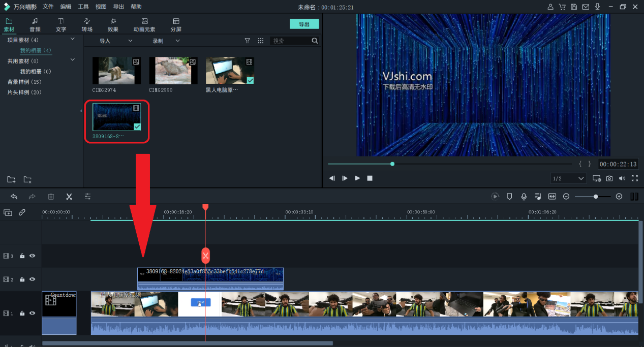644x347 pixels.
Task: Open the record voiceover microphone tool
Action: [524, 197]
